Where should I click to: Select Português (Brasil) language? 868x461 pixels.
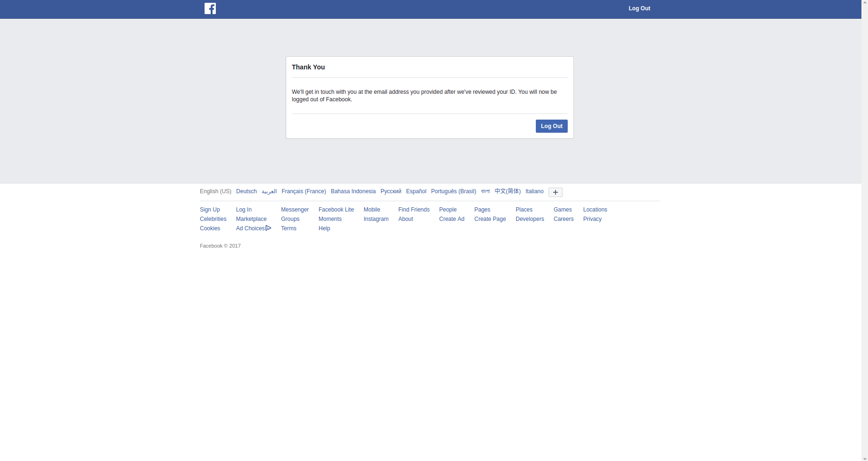[454, 191]
